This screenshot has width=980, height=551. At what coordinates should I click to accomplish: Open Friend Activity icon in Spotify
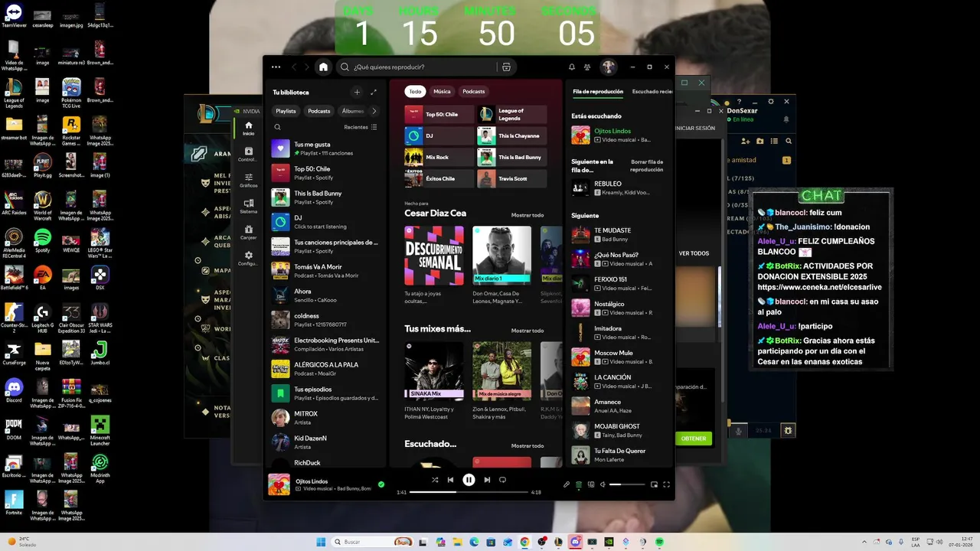(x=587, y=67)
